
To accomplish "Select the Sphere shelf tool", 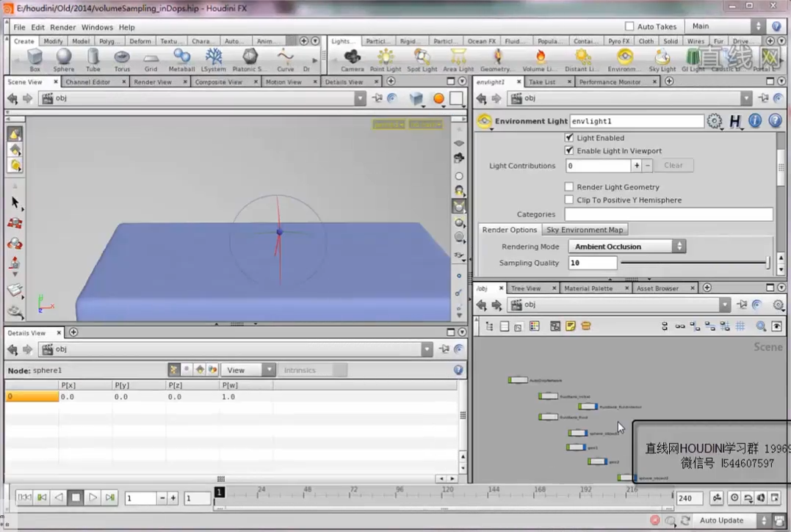I will tap(64, 60).
